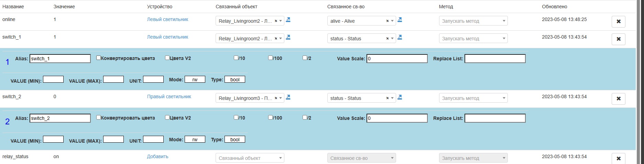Delete the switch_1 row with X button
The image size is (644, 164).
pos(618,39)
